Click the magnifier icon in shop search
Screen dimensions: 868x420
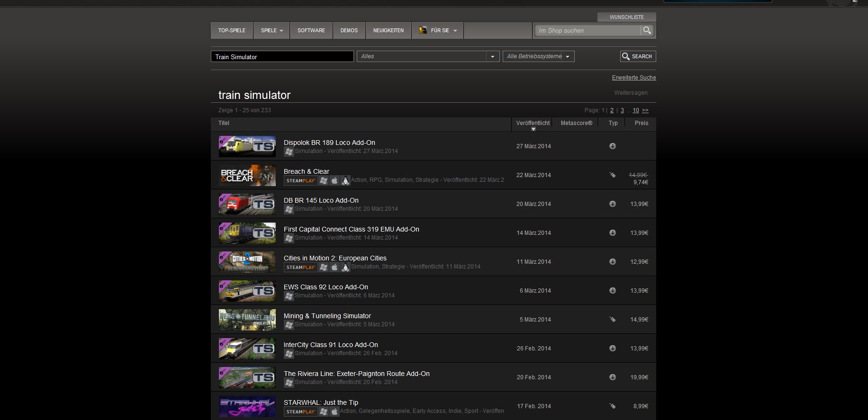click(647, 30)
